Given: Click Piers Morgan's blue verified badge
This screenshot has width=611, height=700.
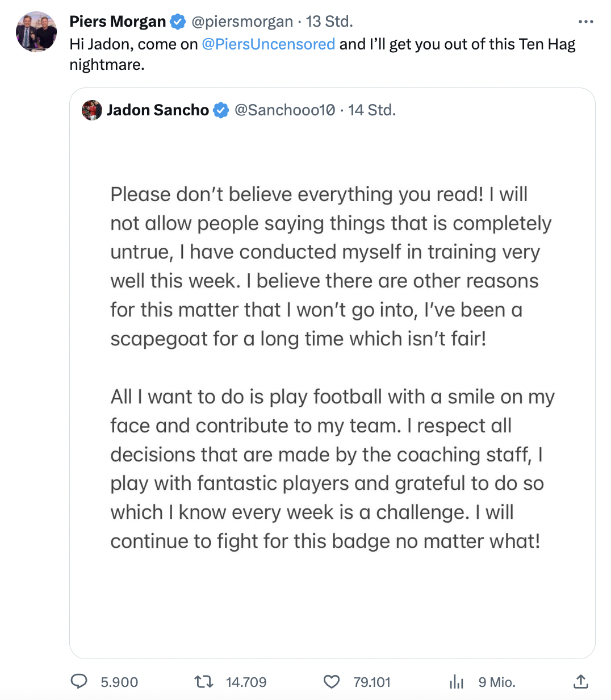Looking at the screenshot, I should (x=178, y=22).
